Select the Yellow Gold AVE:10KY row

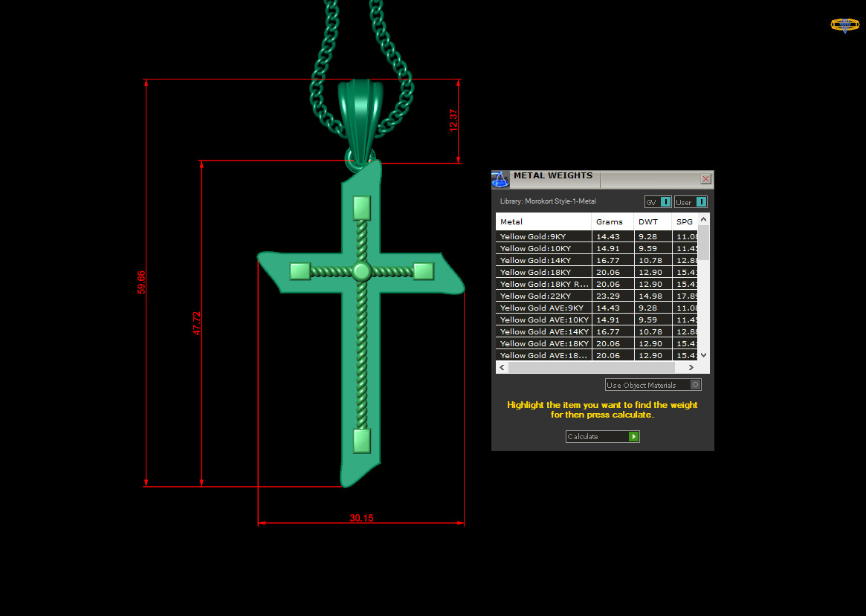(x=597, y=320)
